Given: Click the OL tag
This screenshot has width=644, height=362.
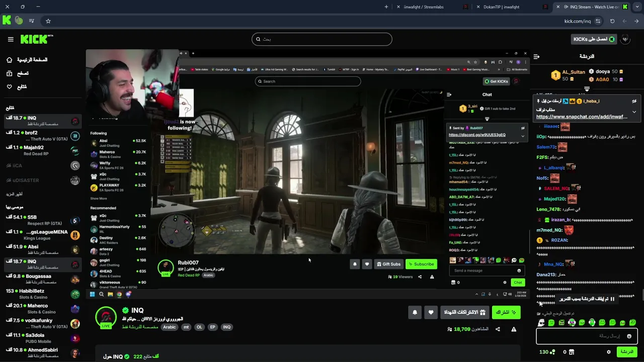Looking at the screenshot, I should point(199,327).
